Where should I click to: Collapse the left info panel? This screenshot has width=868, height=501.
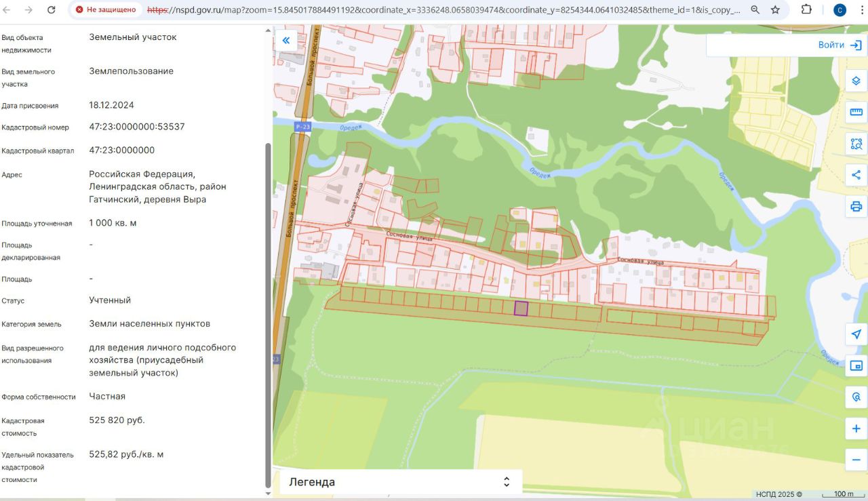pos(286,41)
